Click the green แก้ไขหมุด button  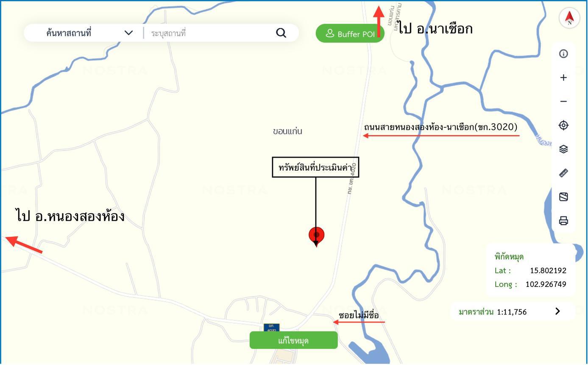[x=293, y=340]
